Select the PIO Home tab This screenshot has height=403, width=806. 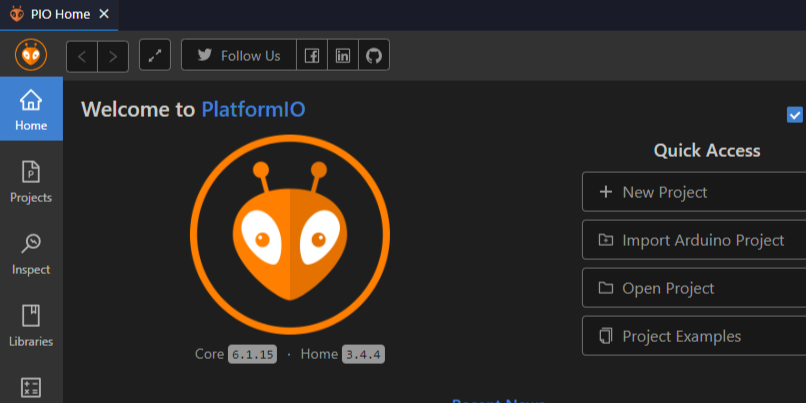coord(59,15)
